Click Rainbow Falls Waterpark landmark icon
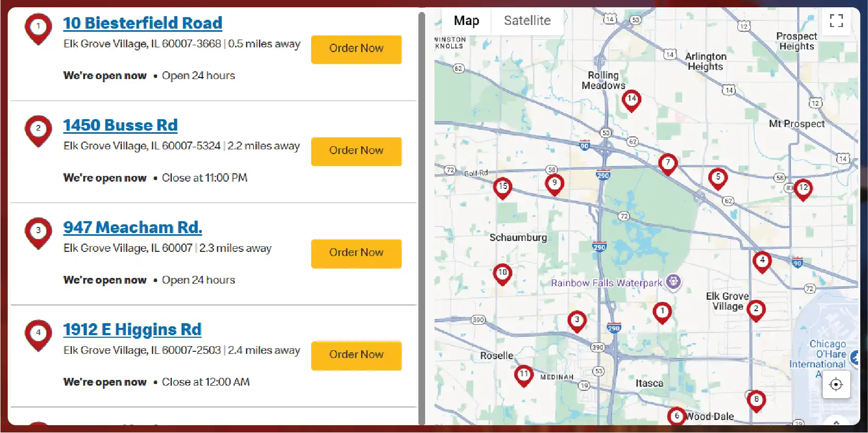Image resolution: width=868 pixels, height=433 pixels. click(x=673, y=282)
